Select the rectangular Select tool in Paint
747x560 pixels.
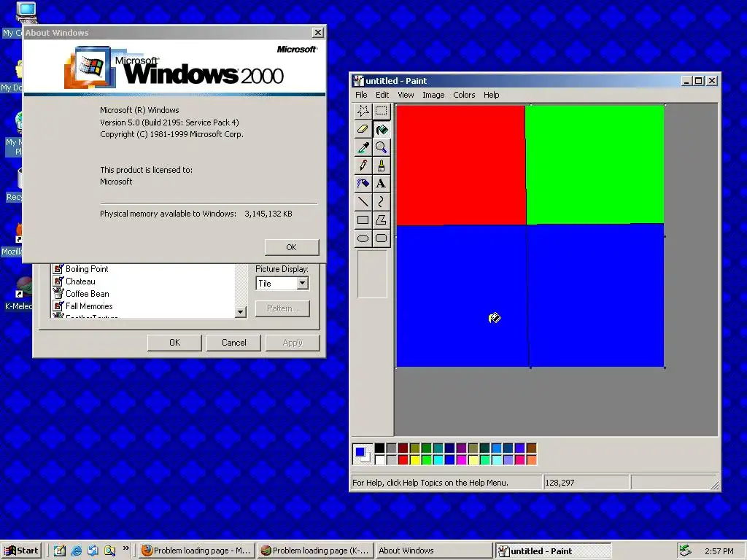coord(381,111)
